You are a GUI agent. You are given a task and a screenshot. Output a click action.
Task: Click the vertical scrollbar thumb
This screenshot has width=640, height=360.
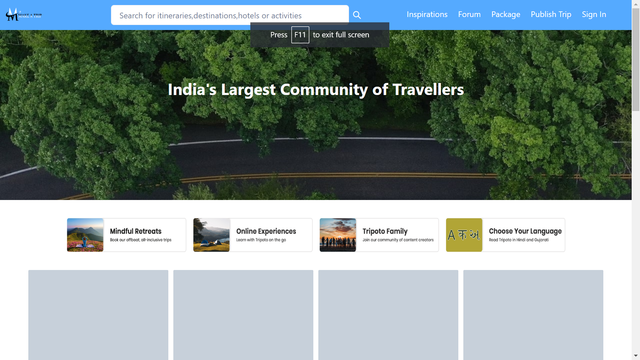[x=636, y=59]
